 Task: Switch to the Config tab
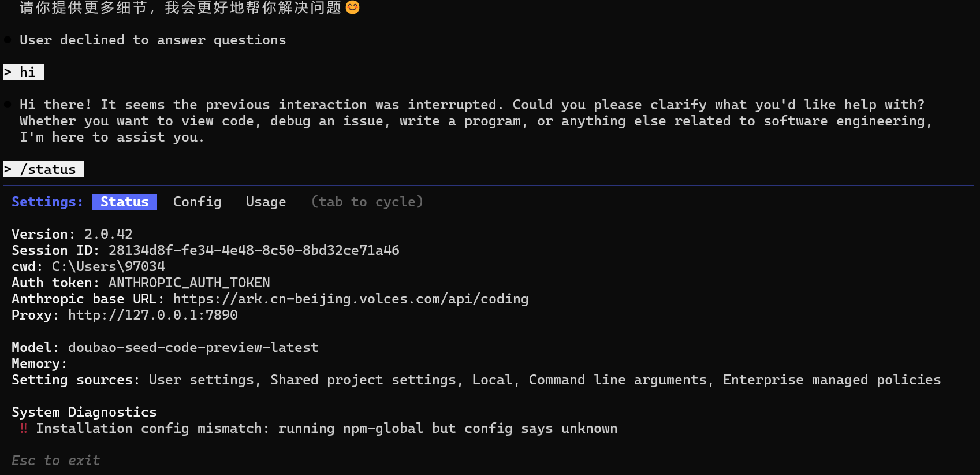[197, 202]
